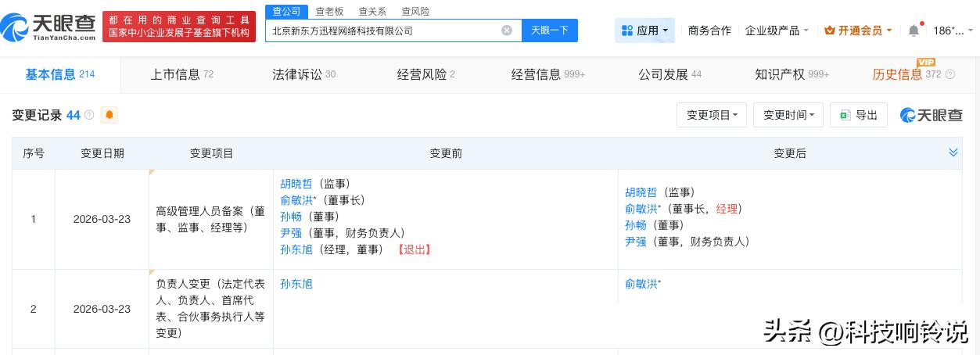Click the 天眼一下 search button
980x355 pixels.
[x=549, y=30]
